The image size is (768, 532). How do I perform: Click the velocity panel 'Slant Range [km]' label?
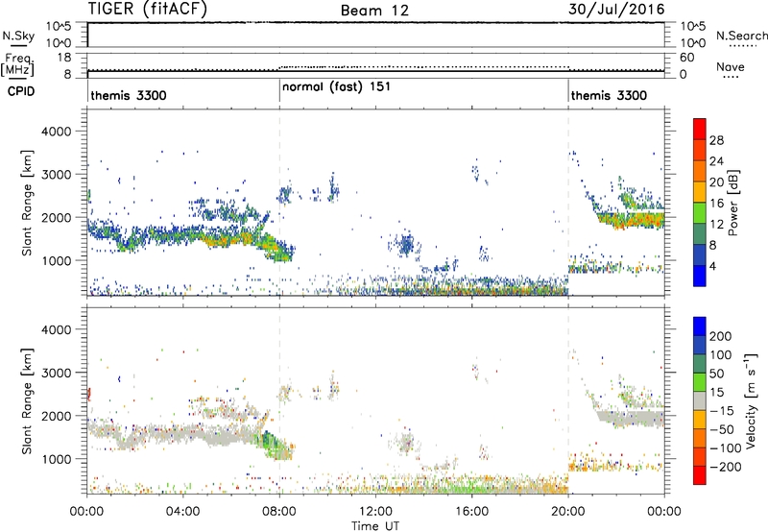27,400
